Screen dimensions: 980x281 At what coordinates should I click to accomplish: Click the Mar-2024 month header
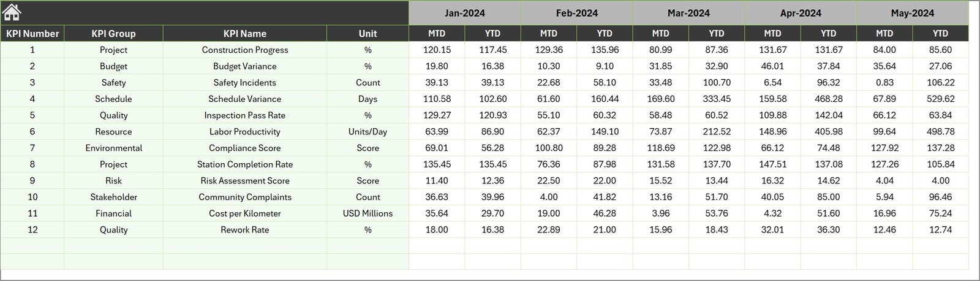coord(688,13)
